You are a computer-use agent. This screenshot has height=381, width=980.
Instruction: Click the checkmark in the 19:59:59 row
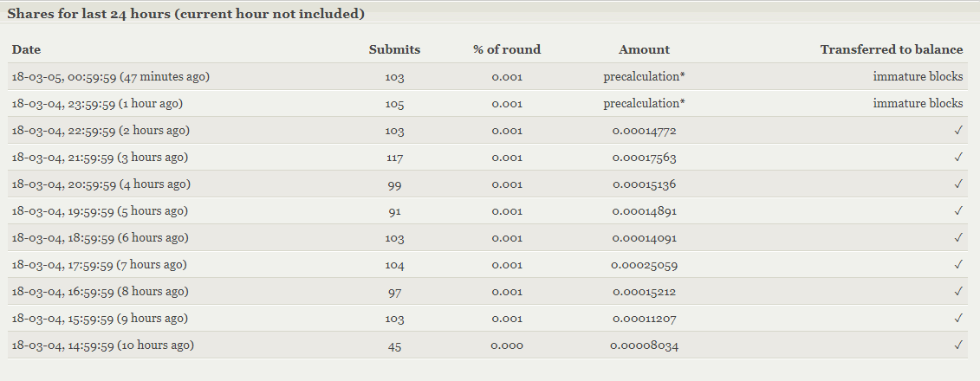[957, 211]
